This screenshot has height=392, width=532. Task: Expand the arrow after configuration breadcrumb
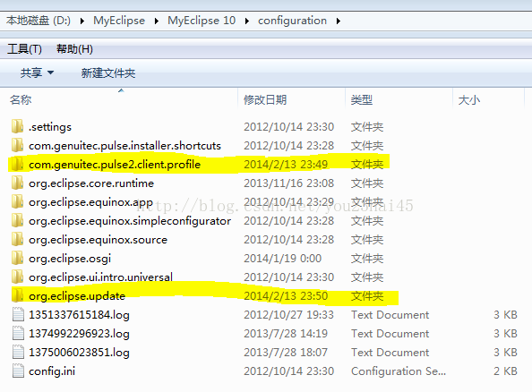tap(339, 21)
